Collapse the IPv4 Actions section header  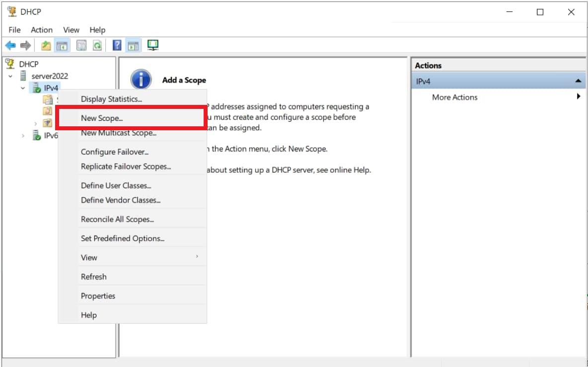click(x=578, y=81)
